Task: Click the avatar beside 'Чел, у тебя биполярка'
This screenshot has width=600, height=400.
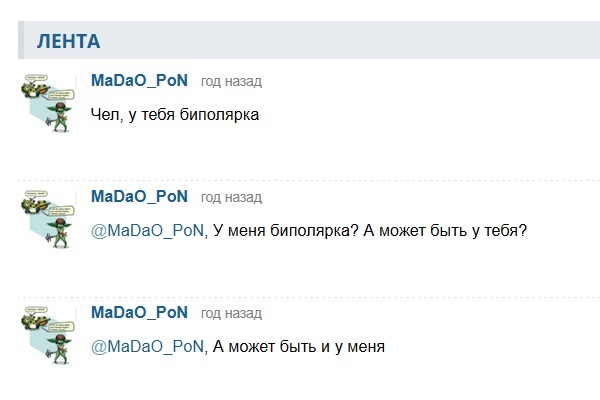Action: coord(48,103)
